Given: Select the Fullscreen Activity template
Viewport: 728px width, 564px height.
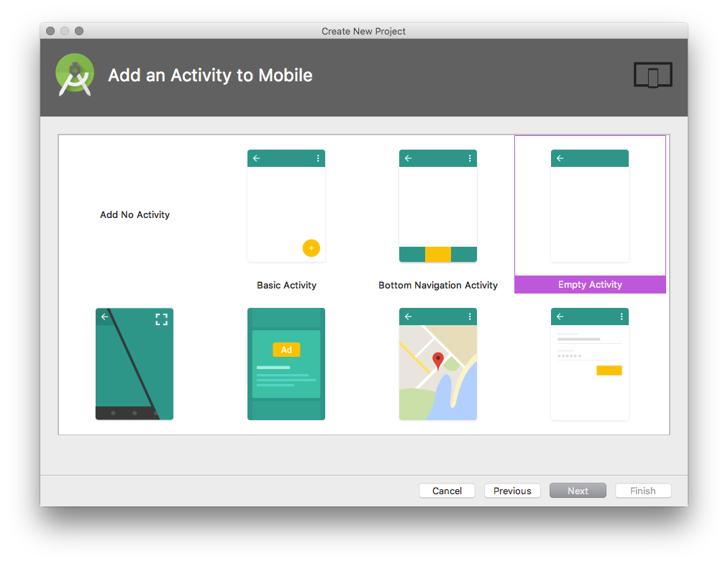Looking at the screenshot, I should pos(134,364).
